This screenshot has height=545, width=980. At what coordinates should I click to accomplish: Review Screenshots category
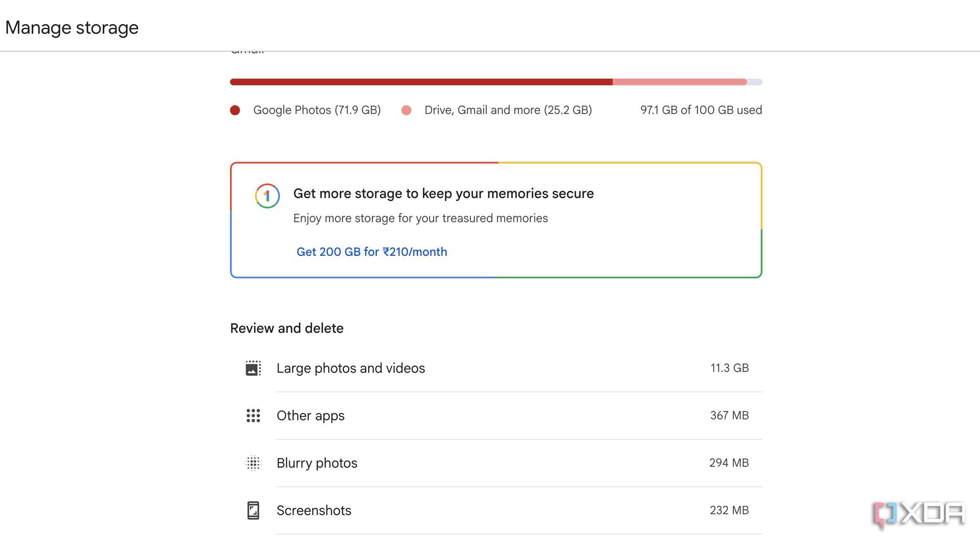[x=496, y=510]
